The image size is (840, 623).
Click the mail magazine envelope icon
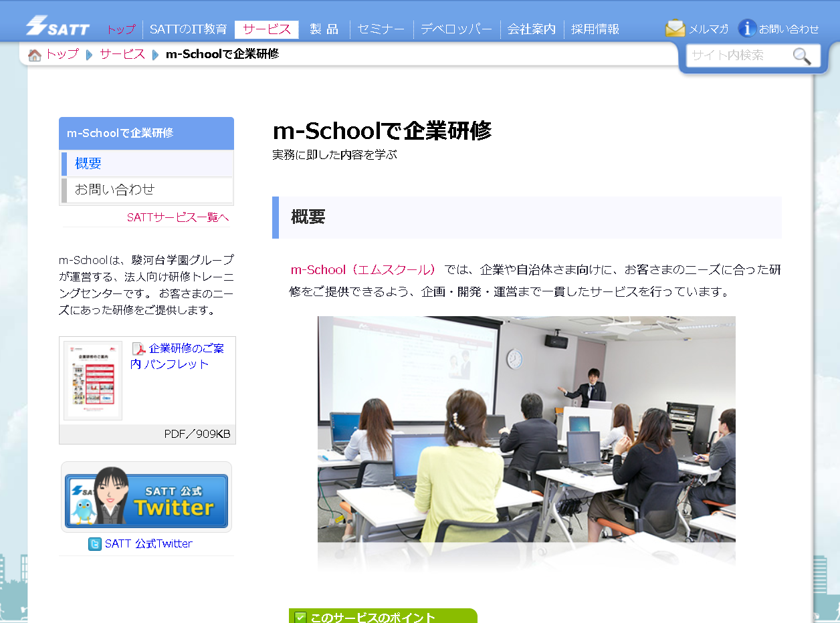click(675, 29)
